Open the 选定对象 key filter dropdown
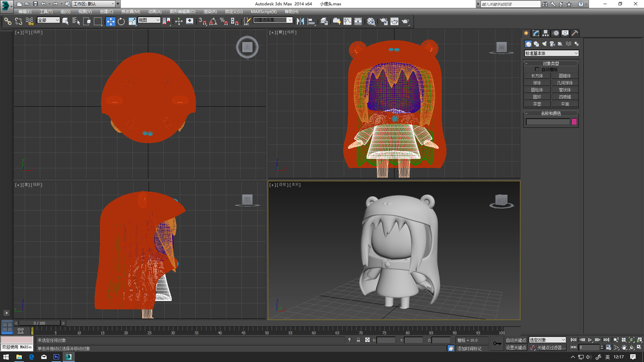The width and height of the screenshot is (644, 362). pyautogui.click(x=547, y=340)
